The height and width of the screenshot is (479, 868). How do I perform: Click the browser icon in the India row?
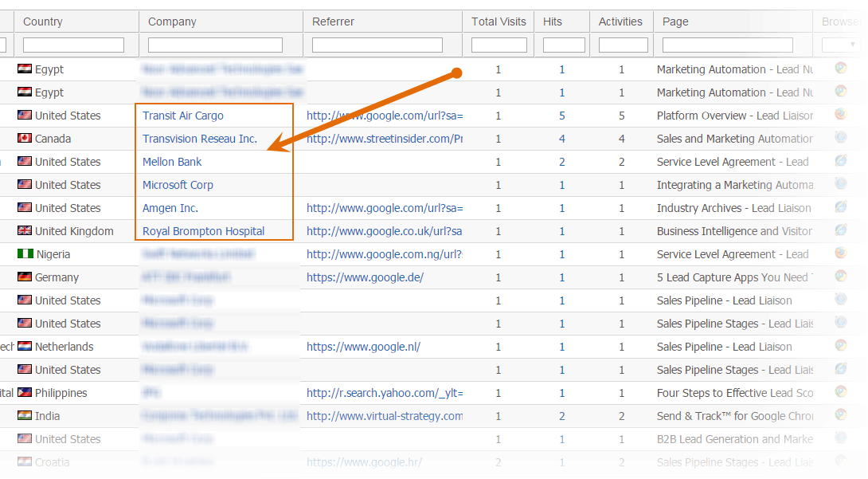click(841, 414)
